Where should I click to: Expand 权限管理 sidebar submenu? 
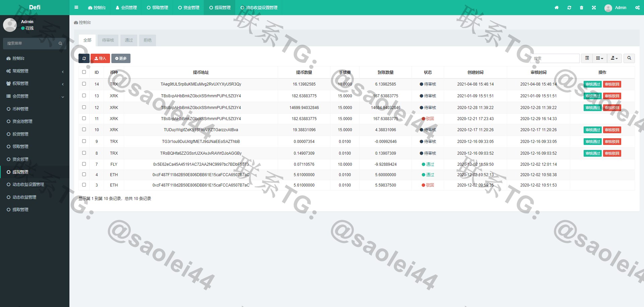click(x=35, y=84)
